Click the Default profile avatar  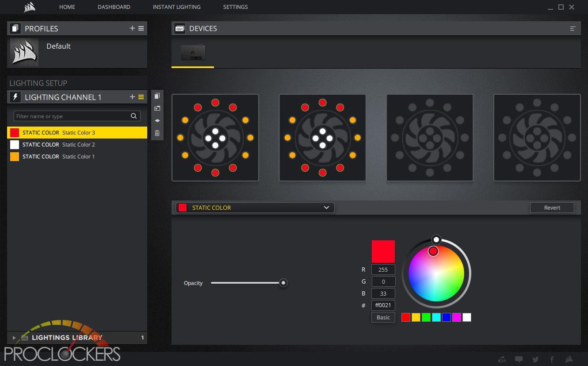coord(24,52)
